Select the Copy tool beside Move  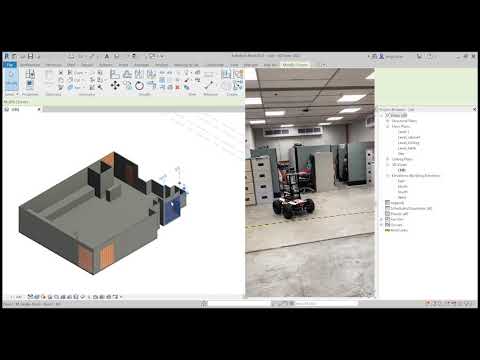(127, 86)
